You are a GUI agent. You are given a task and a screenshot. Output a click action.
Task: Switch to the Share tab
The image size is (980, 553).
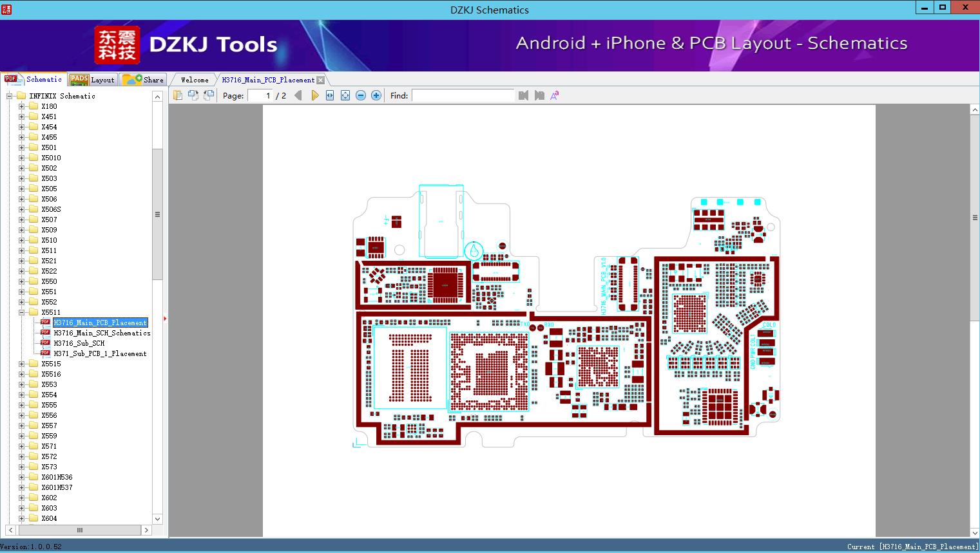[143, 79]
